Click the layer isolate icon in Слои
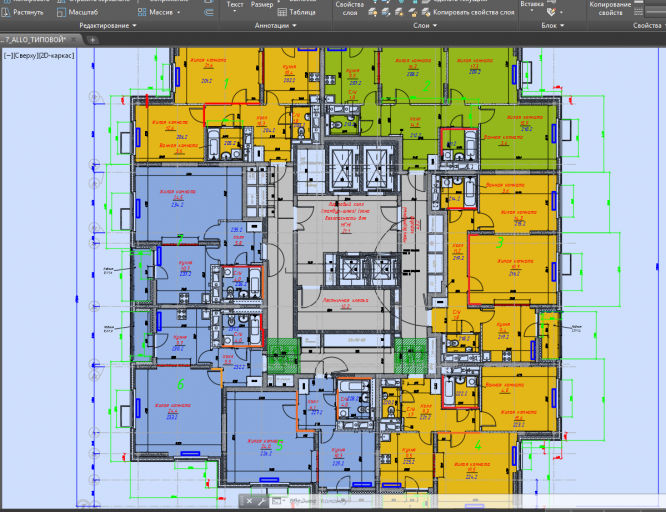 tap(386, 13)
